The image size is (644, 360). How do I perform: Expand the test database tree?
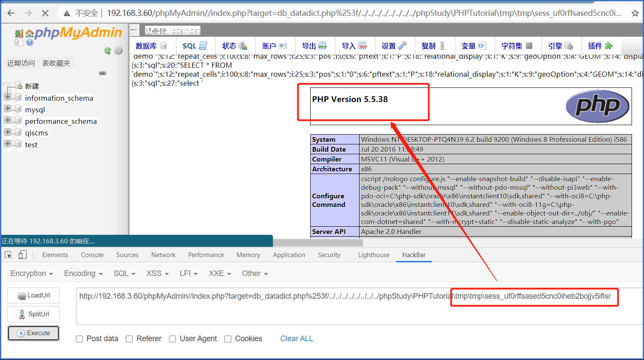[x=8, y=144]
